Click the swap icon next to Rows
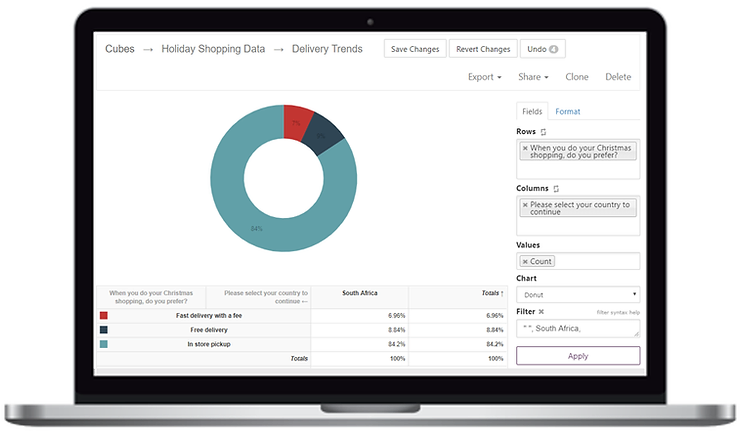 coord(544,131)
